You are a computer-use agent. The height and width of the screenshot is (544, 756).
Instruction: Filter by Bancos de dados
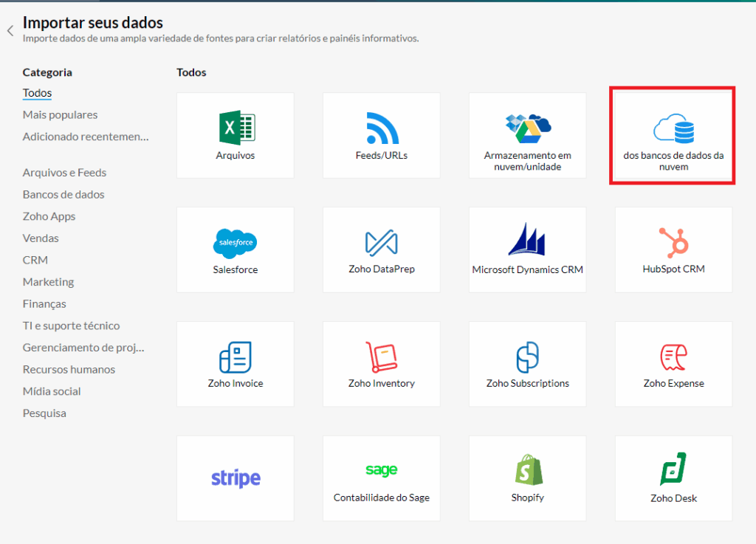pyautogui.click(x=63, y=194)
